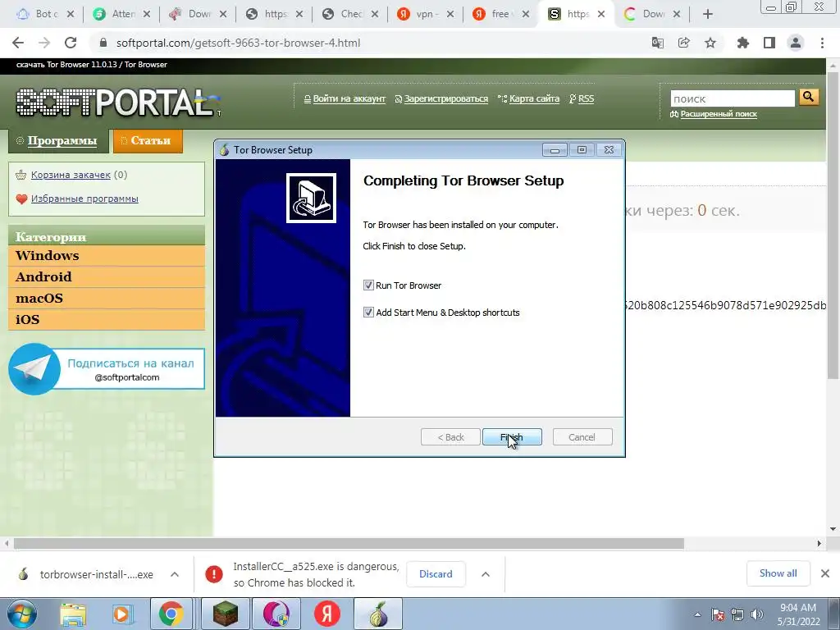Click the Softportal logo
840x630 pixels.
[118, 102]
